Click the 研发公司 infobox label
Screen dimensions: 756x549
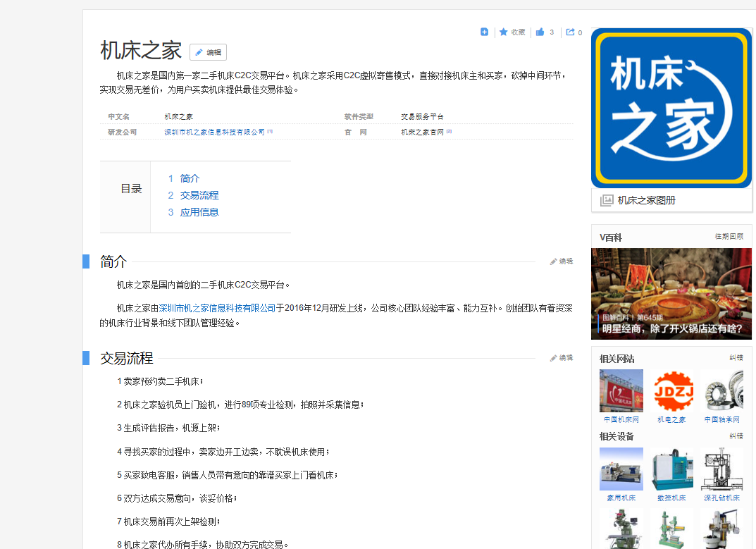[x=123, y=132]
